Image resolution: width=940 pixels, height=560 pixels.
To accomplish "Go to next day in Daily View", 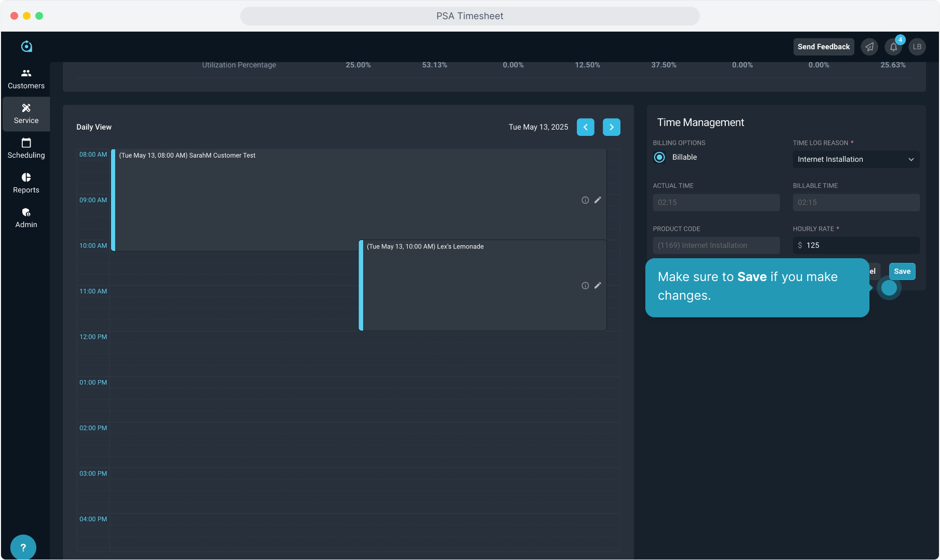I will coord(611,127).
